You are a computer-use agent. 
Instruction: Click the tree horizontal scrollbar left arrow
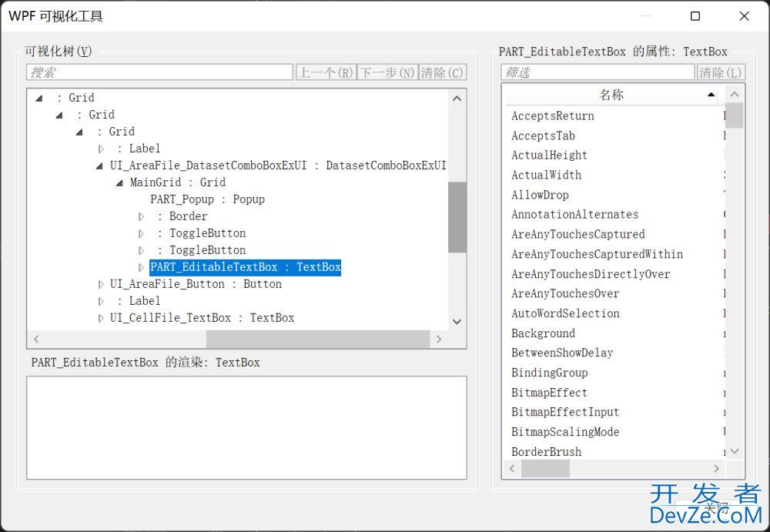coord(36,339)
